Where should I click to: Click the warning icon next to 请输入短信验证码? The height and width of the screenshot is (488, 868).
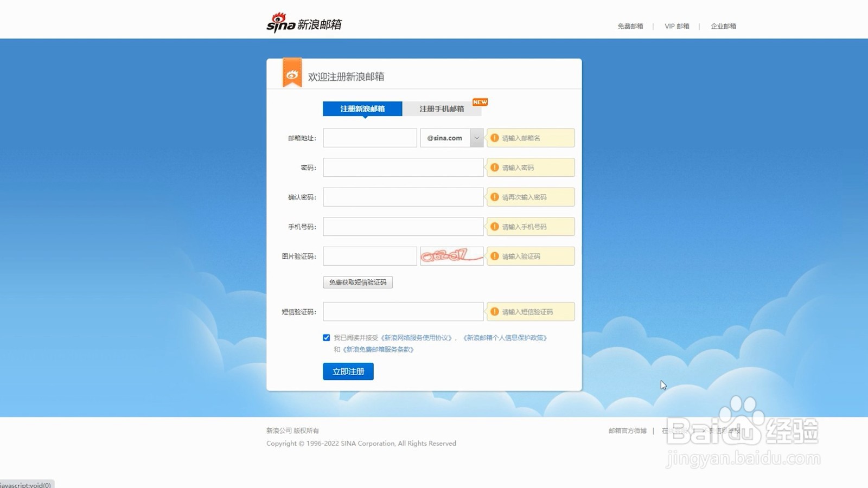click(x=494, y=311)
